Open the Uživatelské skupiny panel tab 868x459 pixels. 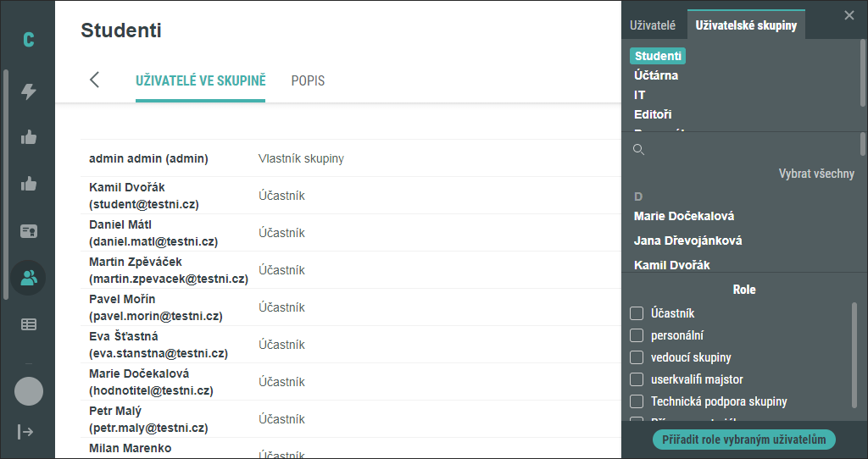(x=746, y=25)
